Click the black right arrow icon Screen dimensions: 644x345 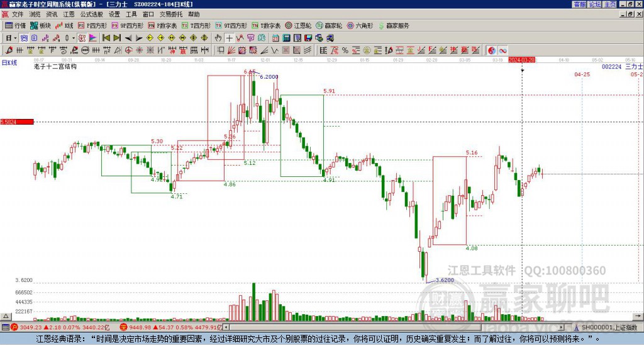click(x=139, y=38)
